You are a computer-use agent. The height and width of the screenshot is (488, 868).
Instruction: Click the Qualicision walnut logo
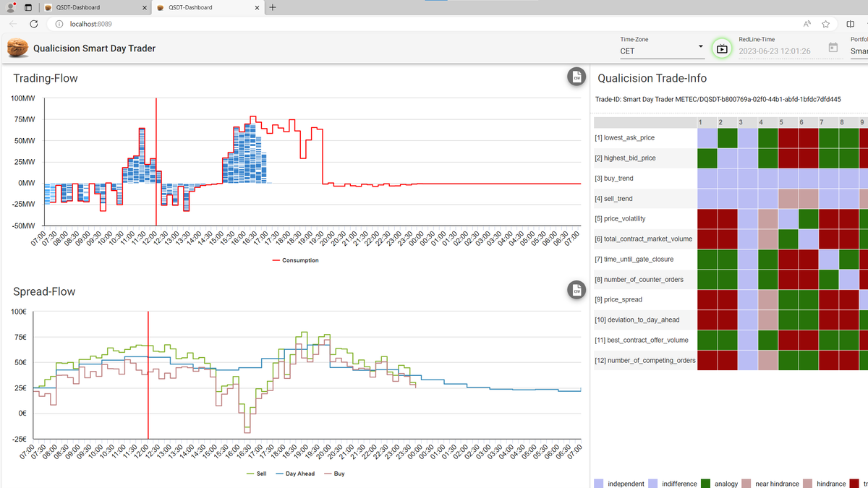point(17,48)
